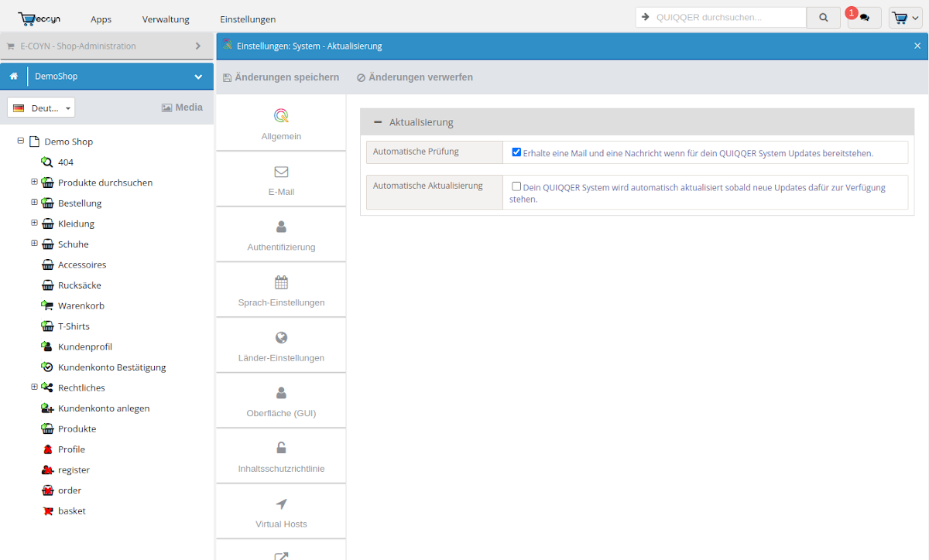Open Virtual Hosts arrow icon
The height and width of the screenshot is (560, 929).
click(281, 504)
